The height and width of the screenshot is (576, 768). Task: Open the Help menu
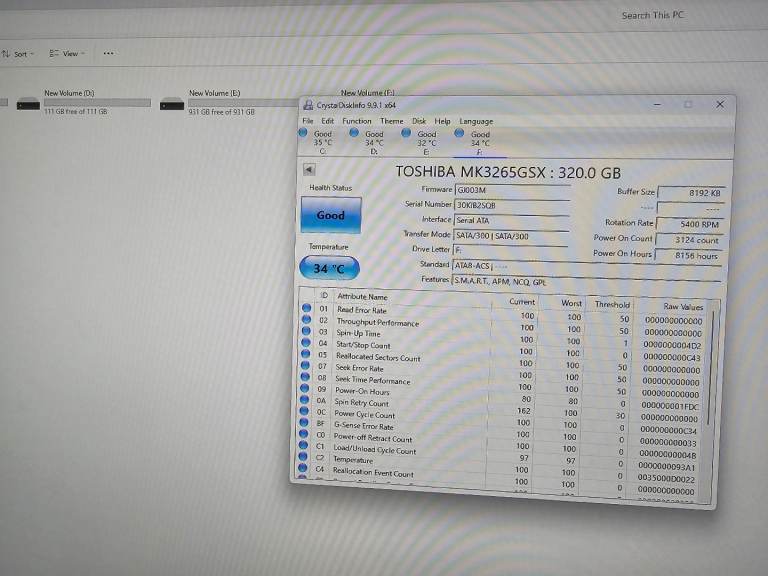pyautogui.click(x=442, y=121)
